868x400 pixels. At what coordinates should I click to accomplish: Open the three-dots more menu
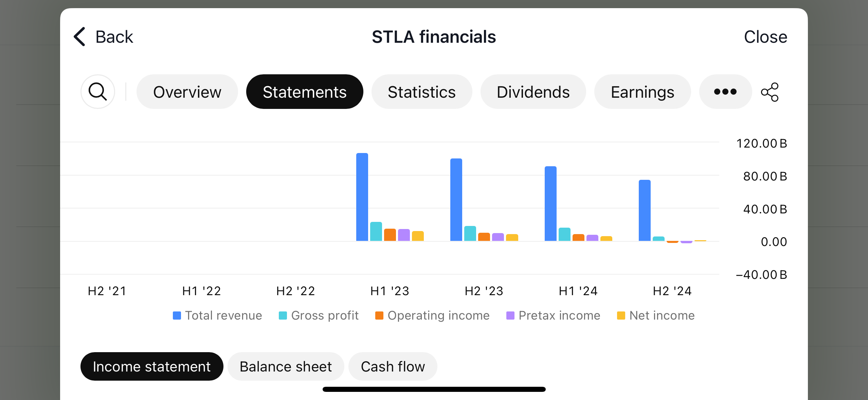pos(725,92)
